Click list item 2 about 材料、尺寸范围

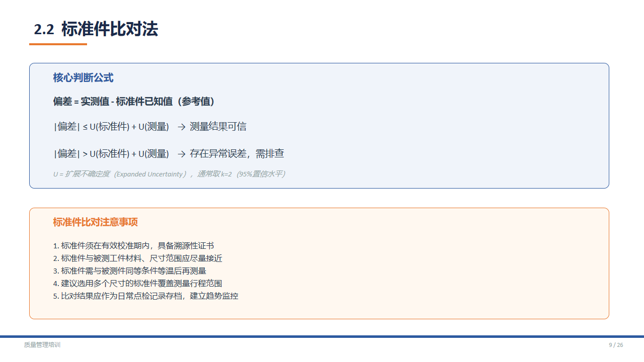(x=137, y=258)
